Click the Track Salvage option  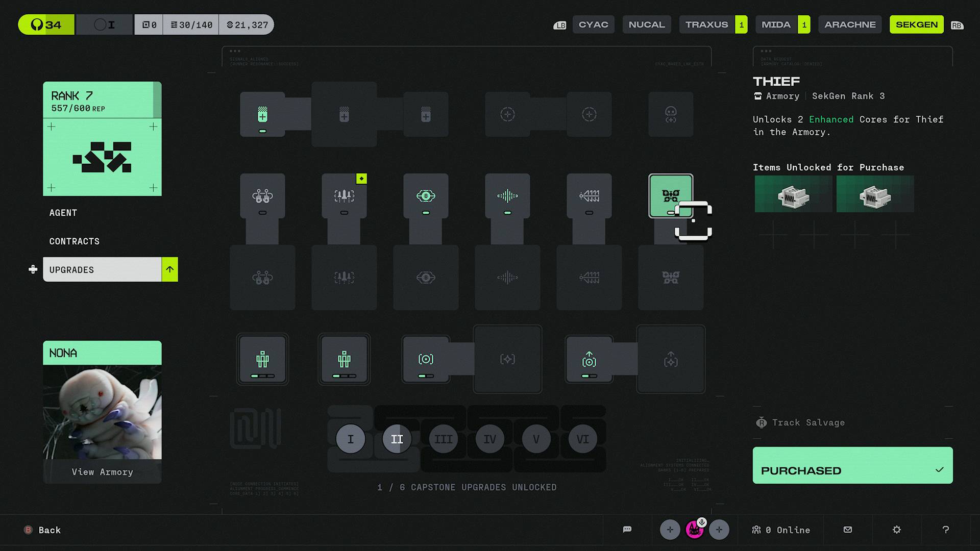coord(808,422)
